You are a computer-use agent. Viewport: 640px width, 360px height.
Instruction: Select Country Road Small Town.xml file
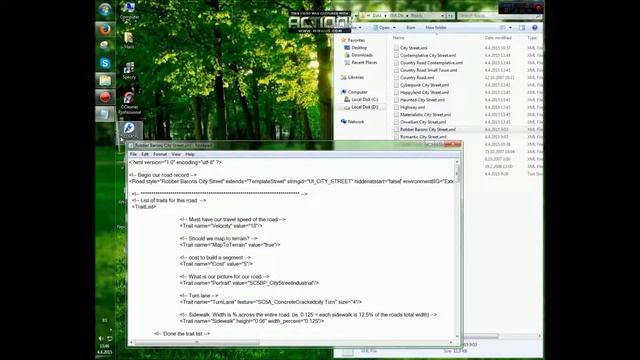[429, 70]
